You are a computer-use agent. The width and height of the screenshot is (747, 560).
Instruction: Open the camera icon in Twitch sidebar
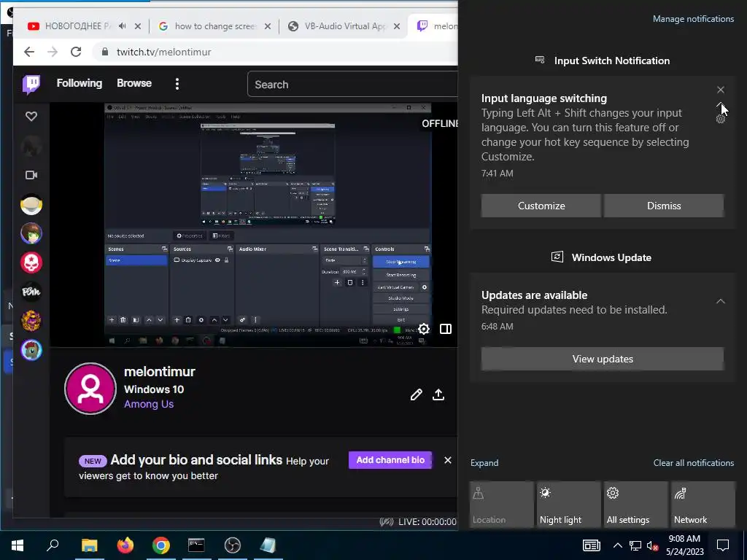pos(31,175)
